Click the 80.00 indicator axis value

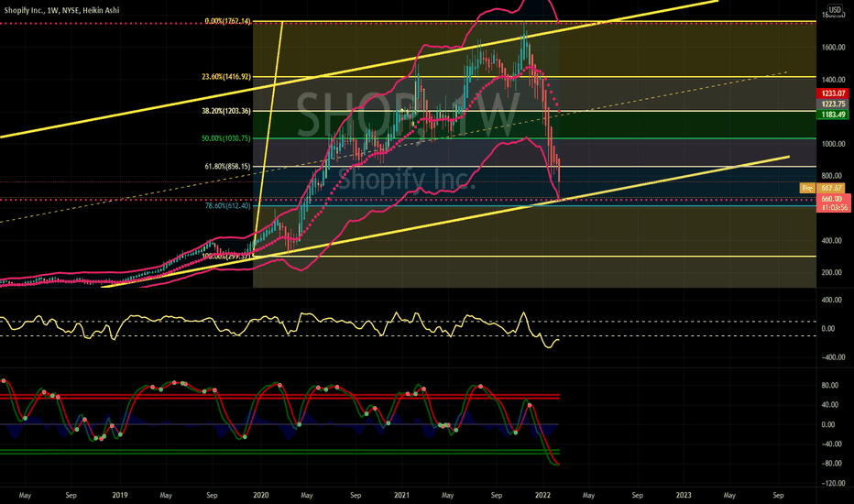point(830,385)
